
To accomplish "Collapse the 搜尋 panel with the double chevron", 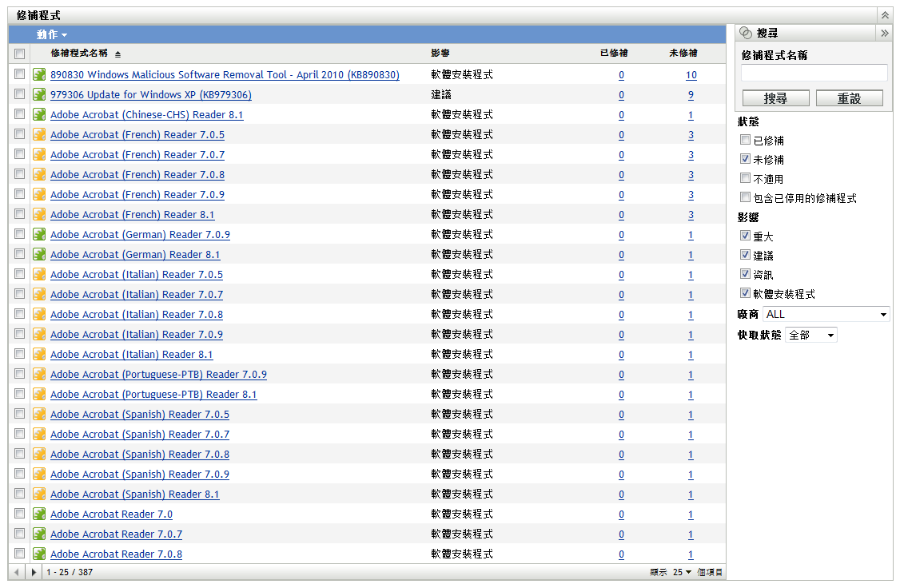I will (x=885, y=34).
